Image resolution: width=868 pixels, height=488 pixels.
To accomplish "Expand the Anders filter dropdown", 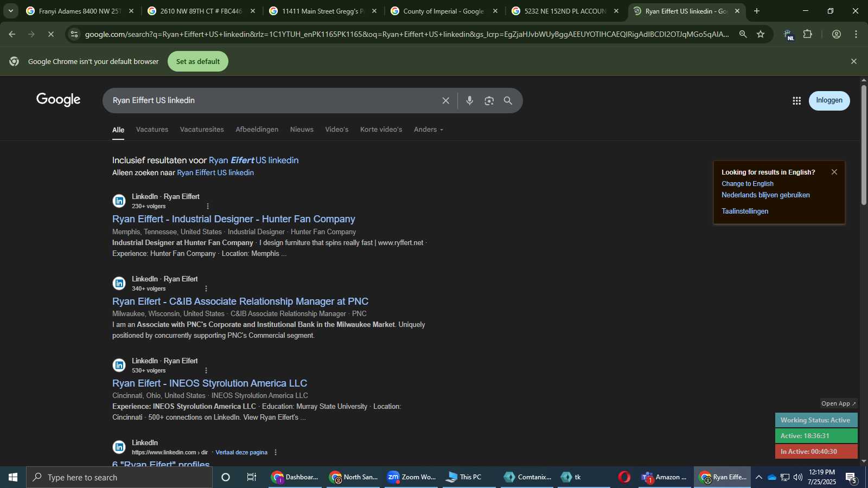I will [x=429, y=130].
